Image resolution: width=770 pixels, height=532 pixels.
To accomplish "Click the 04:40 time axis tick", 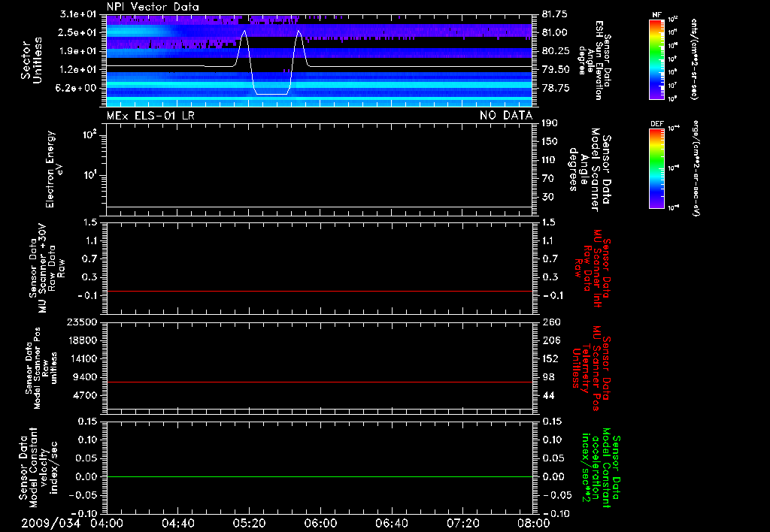I will click(x=177, y=523).
